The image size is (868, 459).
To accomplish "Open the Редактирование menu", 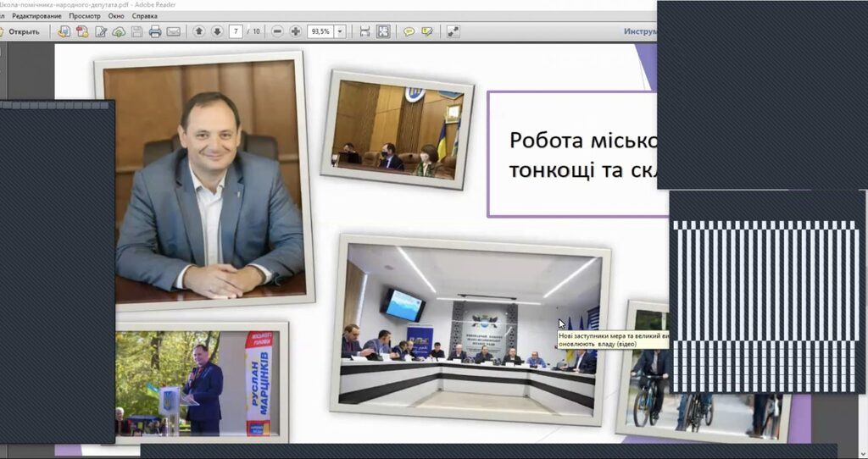I will [36, 16].
